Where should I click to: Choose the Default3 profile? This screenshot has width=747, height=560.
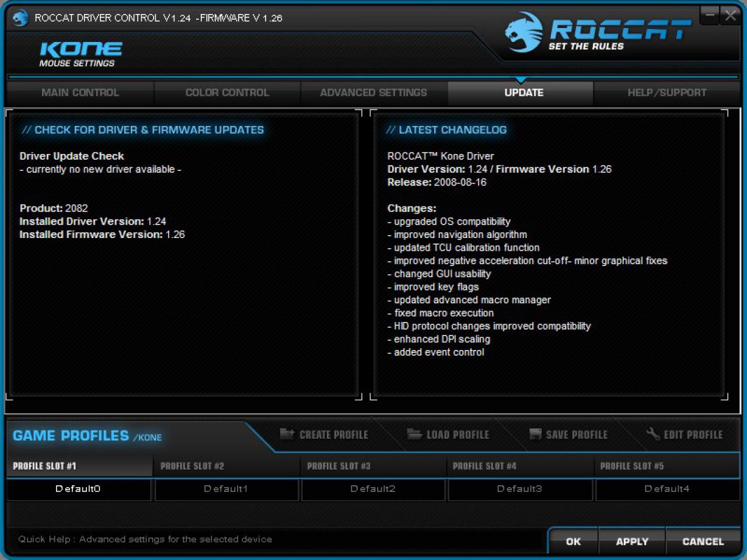(x=520, y=489)
